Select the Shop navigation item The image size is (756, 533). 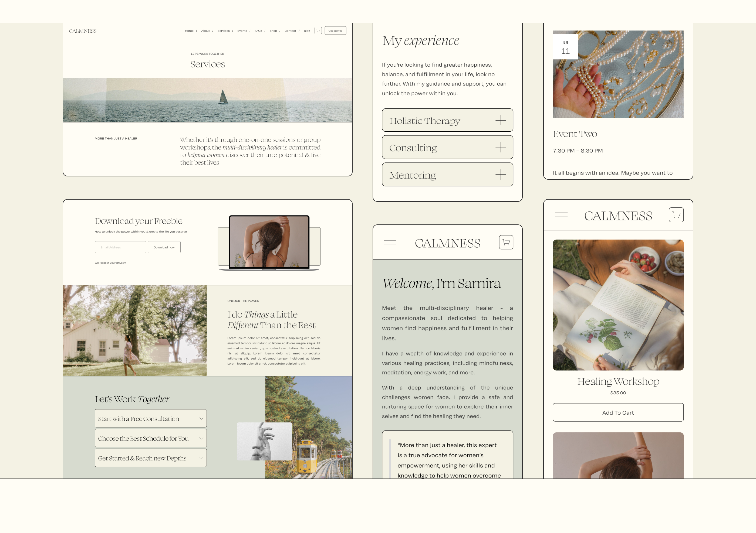coord(273,31)
